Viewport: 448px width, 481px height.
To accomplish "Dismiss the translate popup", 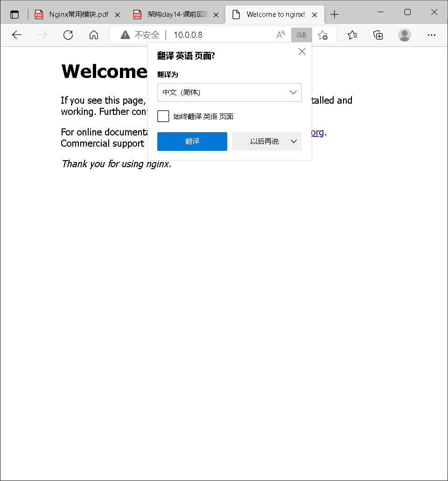I will tap(302, 51).
